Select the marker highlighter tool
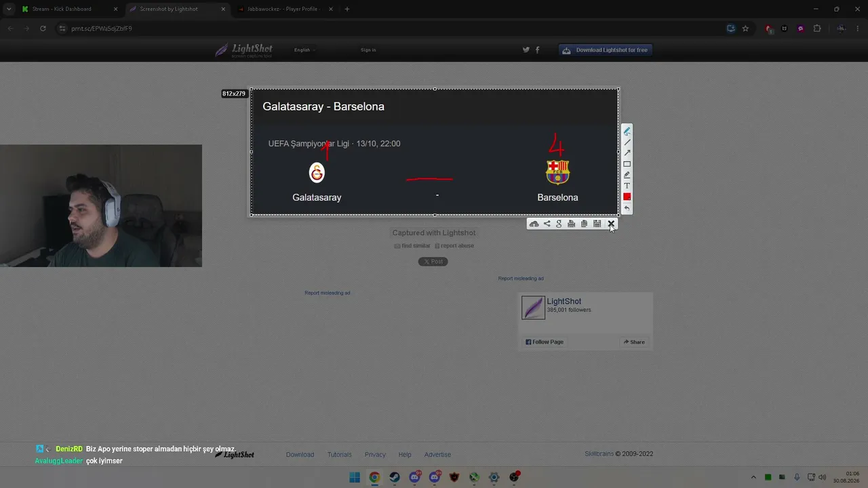Screen dimensions: 868x488 coord(627,175)
